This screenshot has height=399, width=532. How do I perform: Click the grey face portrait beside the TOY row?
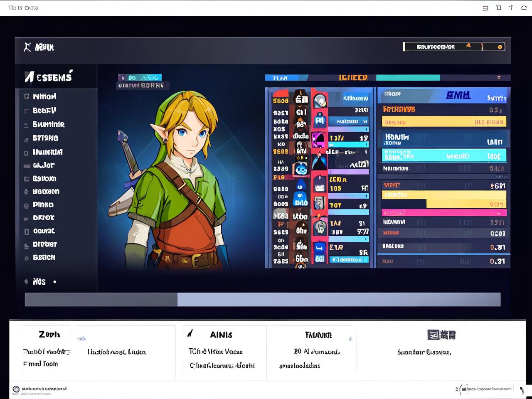coord(319,203)
